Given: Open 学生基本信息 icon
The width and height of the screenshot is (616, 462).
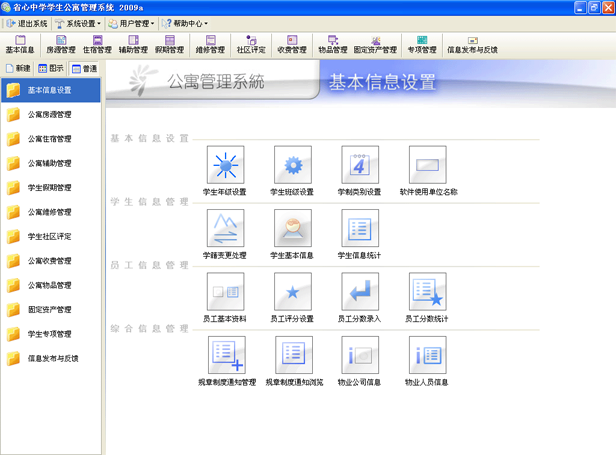Looking at the screenshot, I should point(292,228).
